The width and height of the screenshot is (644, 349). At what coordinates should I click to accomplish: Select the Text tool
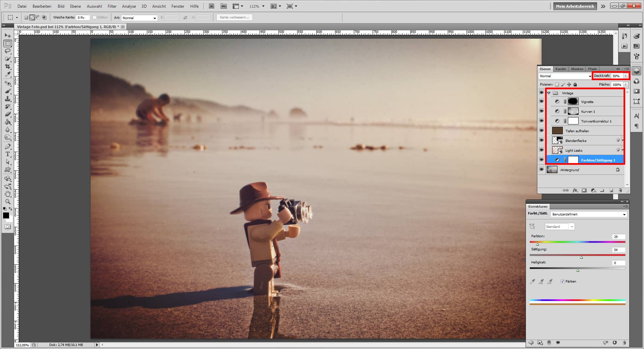[8, 154]
